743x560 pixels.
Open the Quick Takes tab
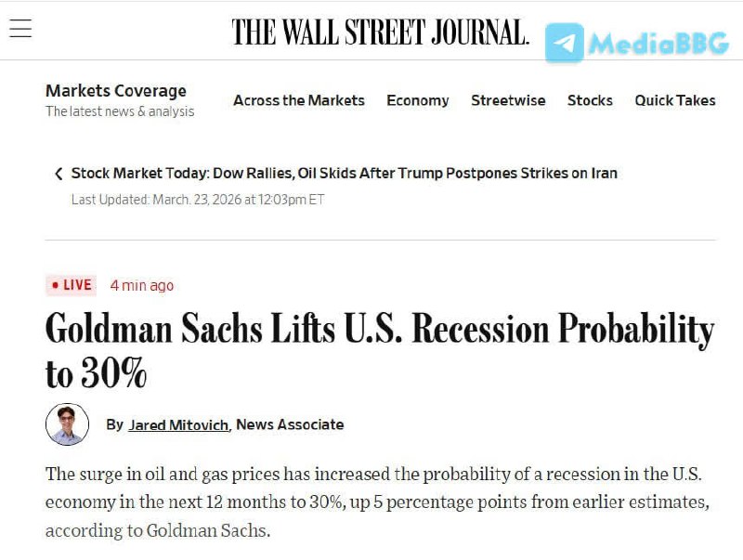674,100
